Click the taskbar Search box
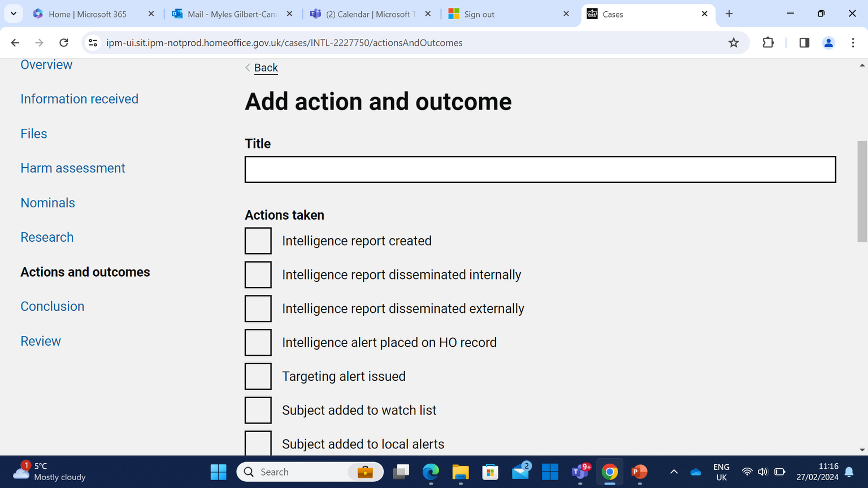 (x=310, y=472)
